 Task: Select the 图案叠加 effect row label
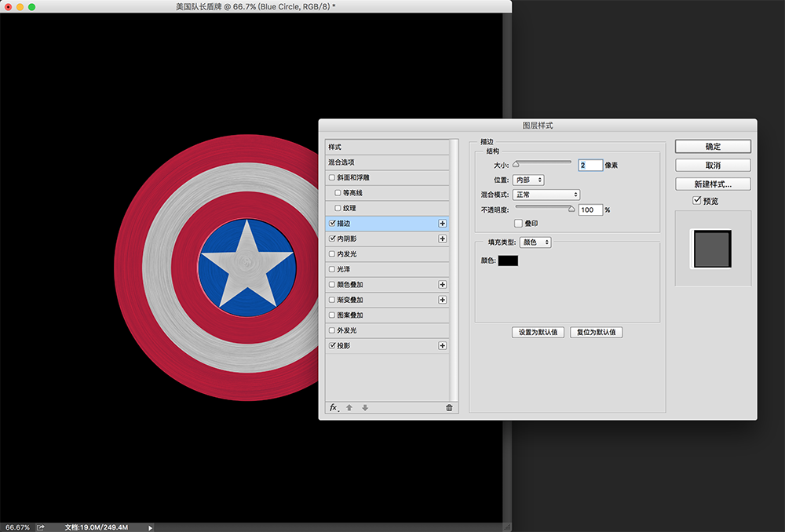click(x=350, y=315)
